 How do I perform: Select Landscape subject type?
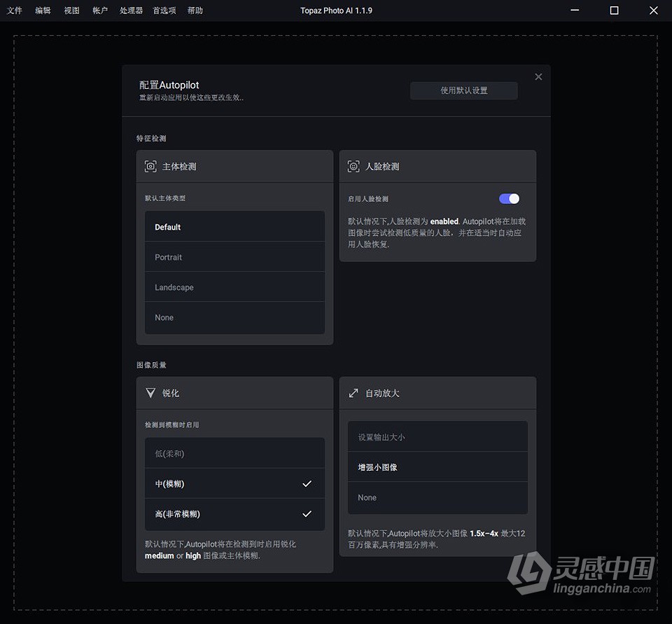[x=234, y=287]
